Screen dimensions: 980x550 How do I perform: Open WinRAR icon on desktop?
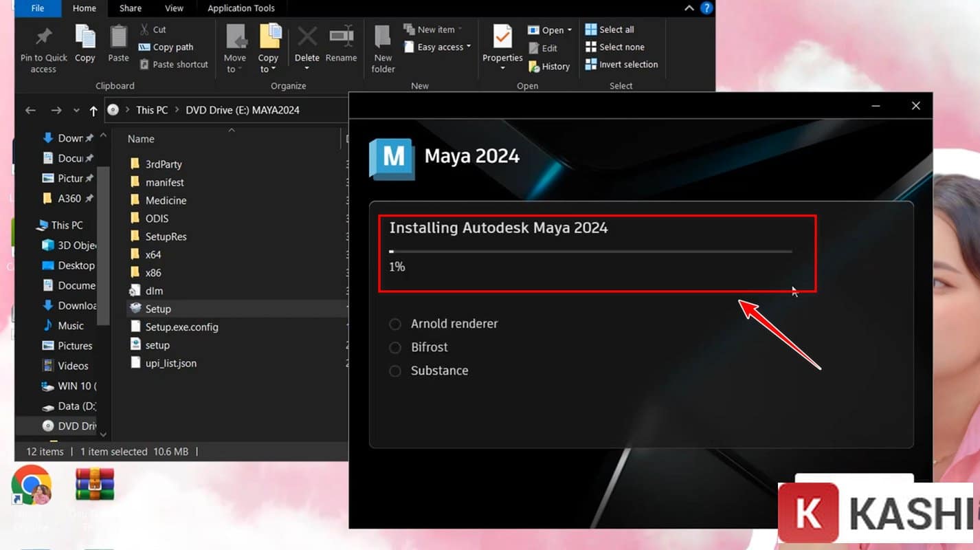point(95,486)
